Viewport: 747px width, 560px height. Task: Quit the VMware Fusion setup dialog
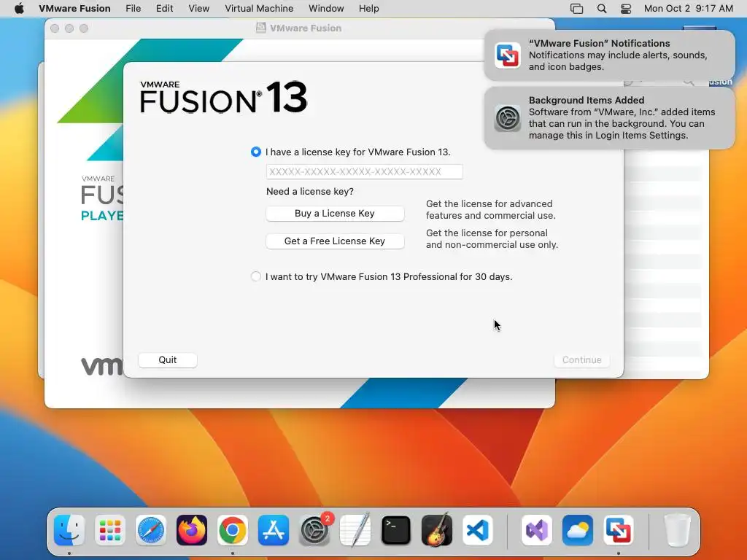(168, 360)
